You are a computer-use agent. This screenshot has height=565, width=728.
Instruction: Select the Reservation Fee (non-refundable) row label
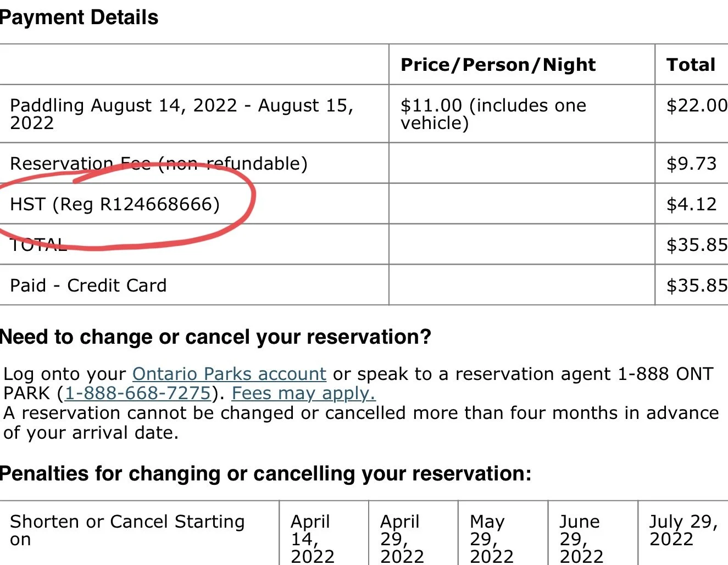pyautogui.click(x=158, y=164)
